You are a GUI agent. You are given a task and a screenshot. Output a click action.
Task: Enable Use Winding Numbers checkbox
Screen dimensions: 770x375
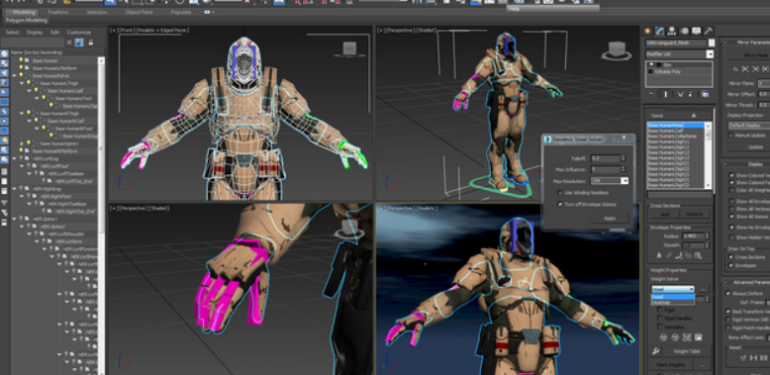click(560, 192)
